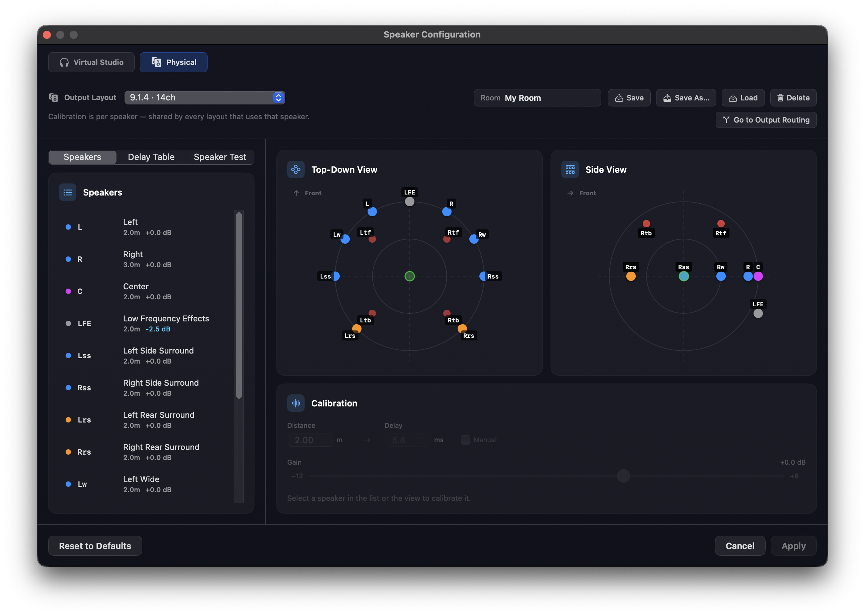Select the Right Side Surround row

pos(146,388)
